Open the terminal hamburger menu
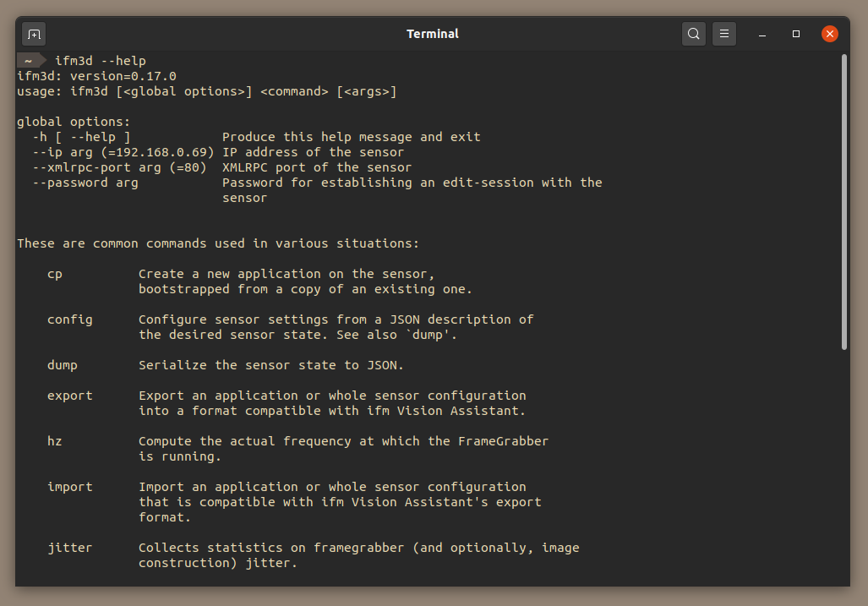The height and width of the screenshot is (606, 868). [x=724, y=34]
